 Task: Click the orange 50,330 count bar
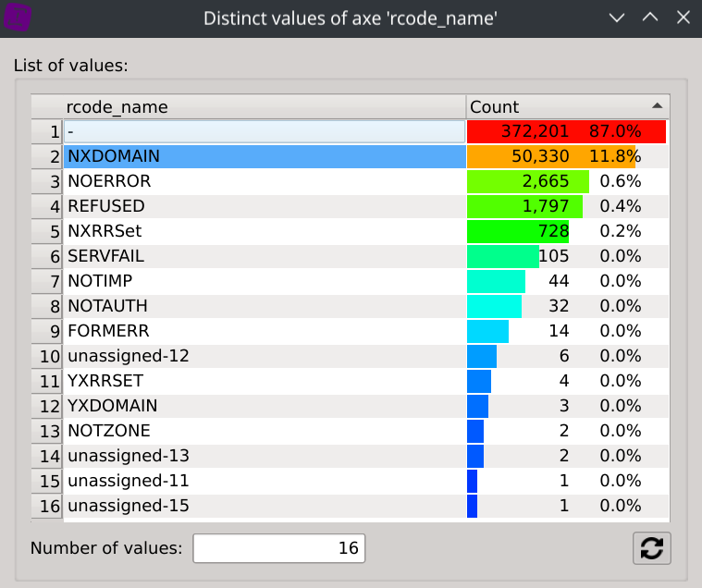(x=551, y=156)
